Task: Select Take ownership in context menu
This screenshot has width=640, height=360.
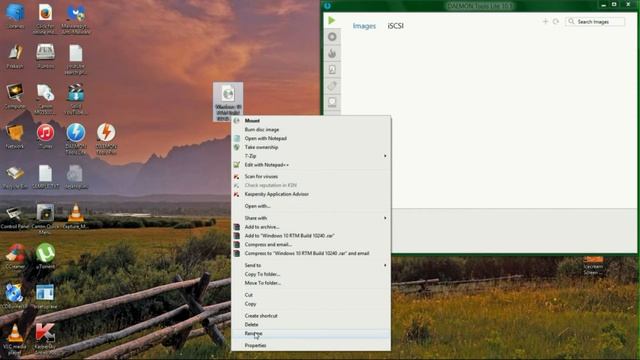Action: click(311, 147)
